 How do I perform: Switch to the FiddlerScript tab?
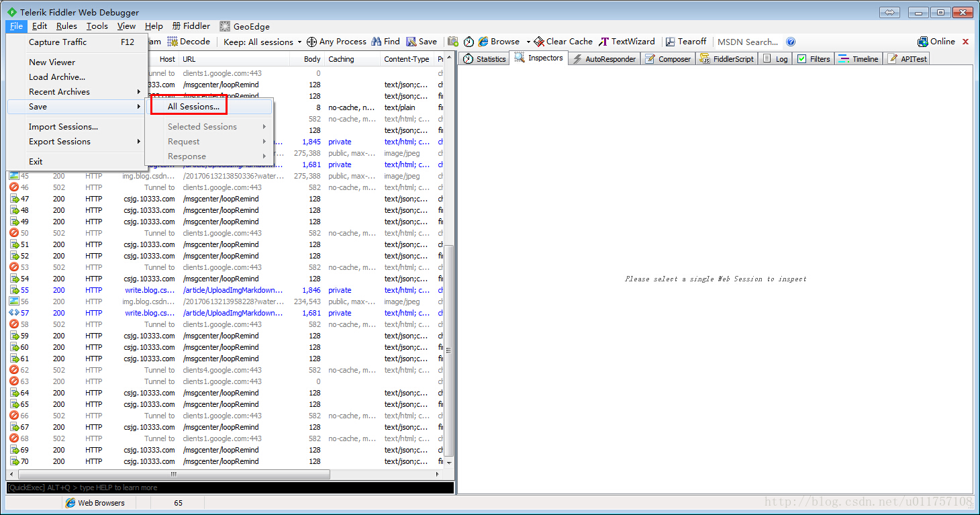pos(726,59)
